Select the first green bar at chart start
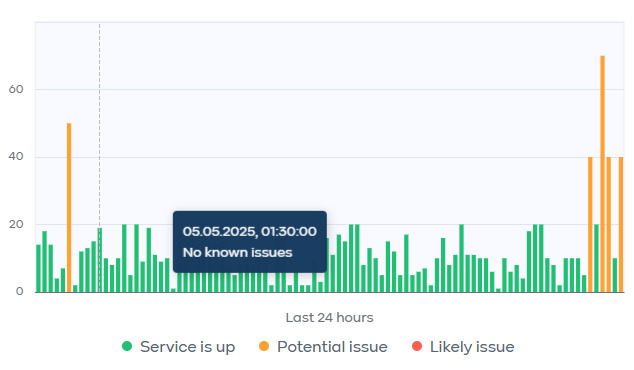This screenshot has width=634, height=370. click(38, 268)
